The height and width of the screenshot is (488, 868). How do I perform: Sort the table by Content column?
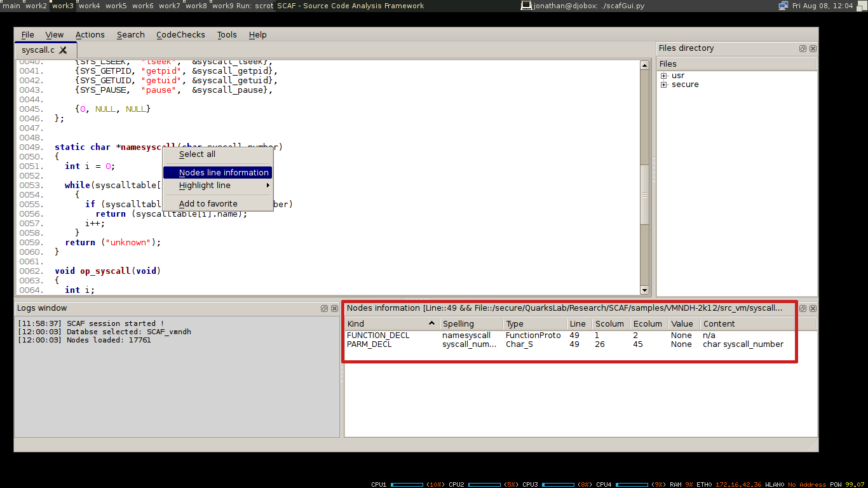758,323
